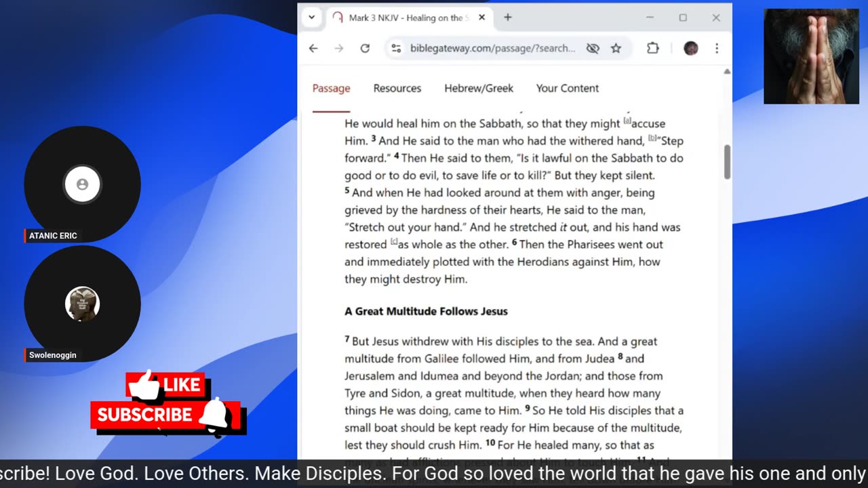Open footnote [c] before 'as whole'

(394, 242)
